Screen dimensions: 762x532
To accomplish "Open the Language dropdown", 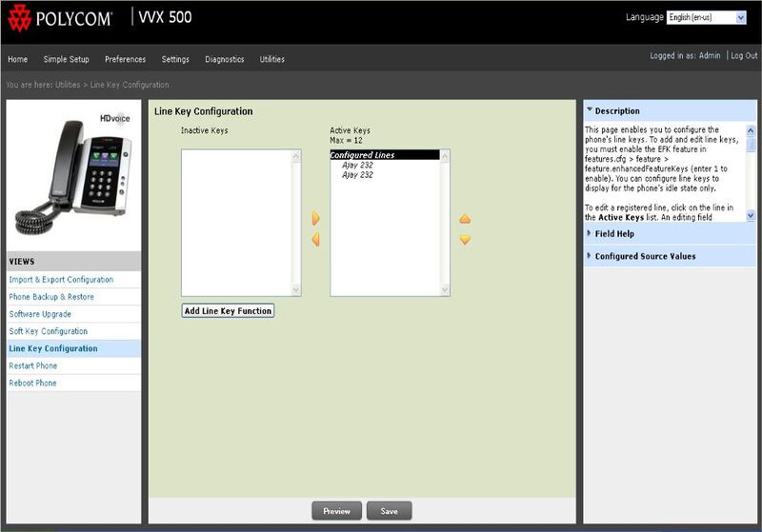I will [706, 17].
